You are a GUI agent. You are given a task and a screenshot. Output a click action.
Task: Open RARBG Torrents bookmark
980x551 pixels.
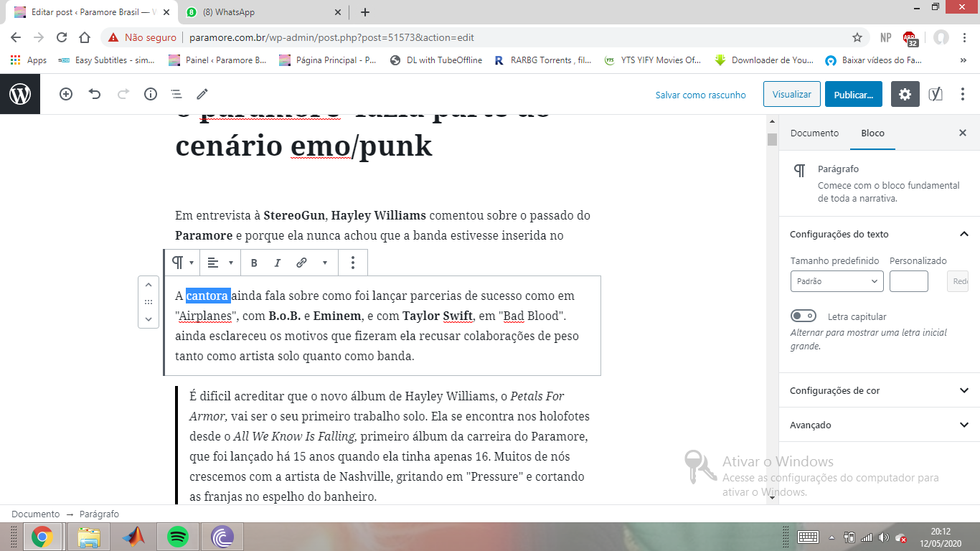pyautogui.click(x=542, y=60)
